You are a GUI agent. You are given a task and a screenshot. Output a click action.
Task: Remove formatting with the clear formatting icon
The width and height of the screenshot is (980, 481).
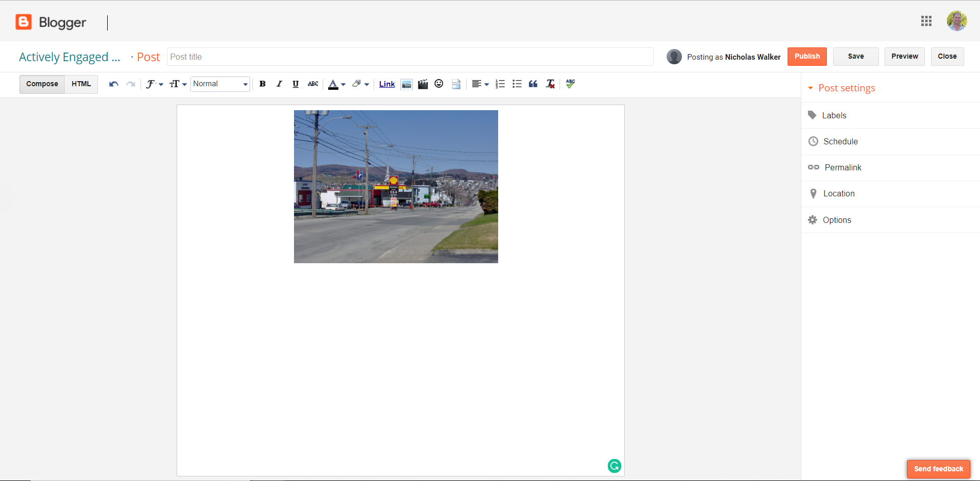pyautogui.click(x=550, y=84)
